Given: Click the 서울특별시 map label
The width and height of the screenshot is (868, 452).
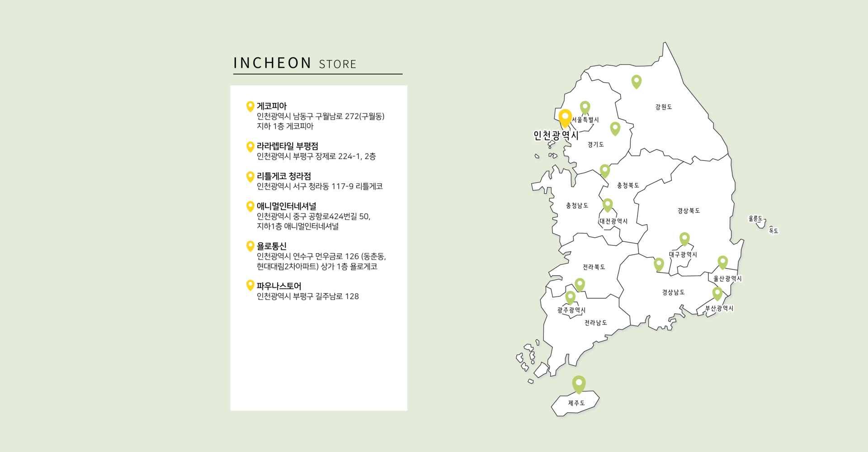Looking at the screenshot, I should pyautogui.click(x=585, y=120).
